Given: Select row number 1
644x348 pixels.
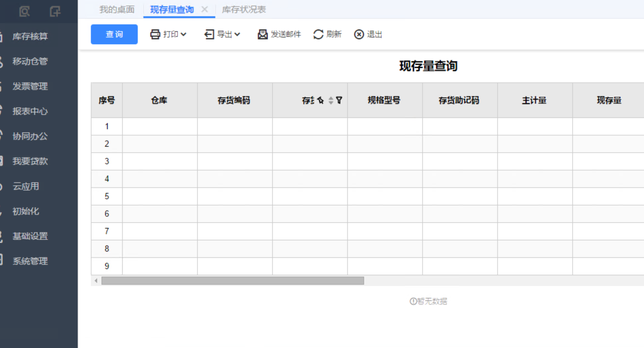Looking at the screenshot, I should (x=107, y=126).
